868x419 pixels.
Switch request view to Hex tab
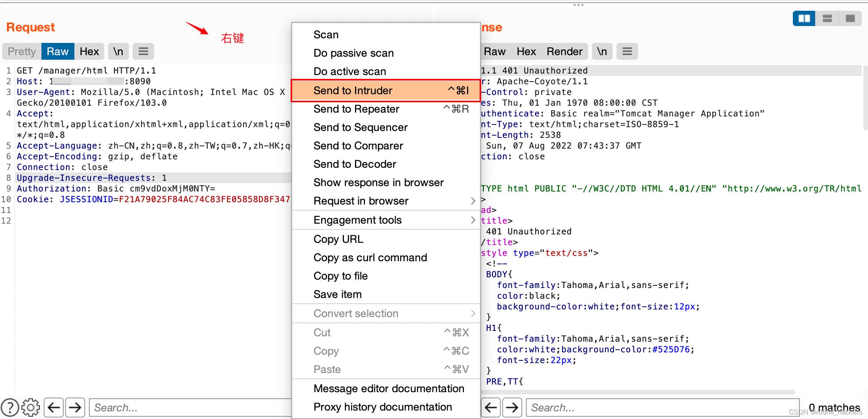[89, 51]
